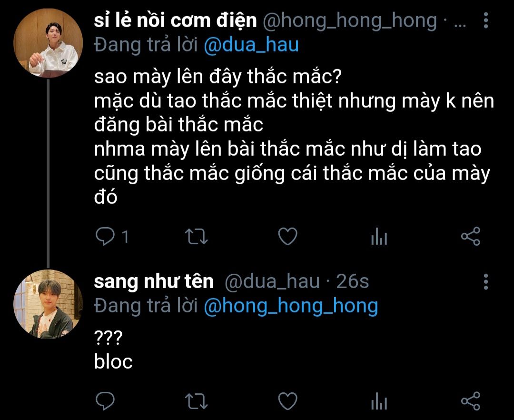Viewport: 514px width, 420px height.
Task: Like the first tweet by hong_hong_hong
Action: coord(287,236)
